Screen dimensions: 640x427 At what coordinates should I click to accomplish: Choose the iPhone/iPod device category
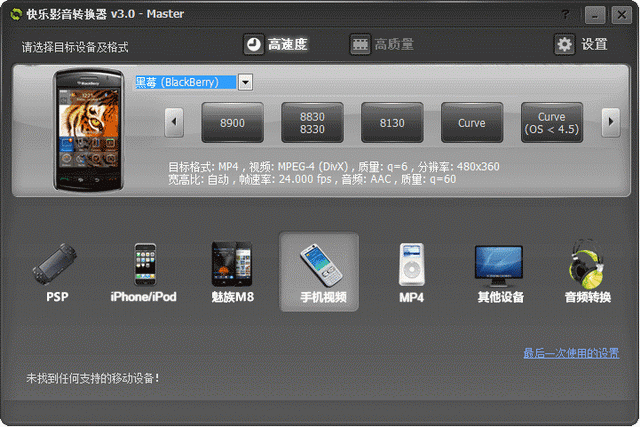point(144,272)
